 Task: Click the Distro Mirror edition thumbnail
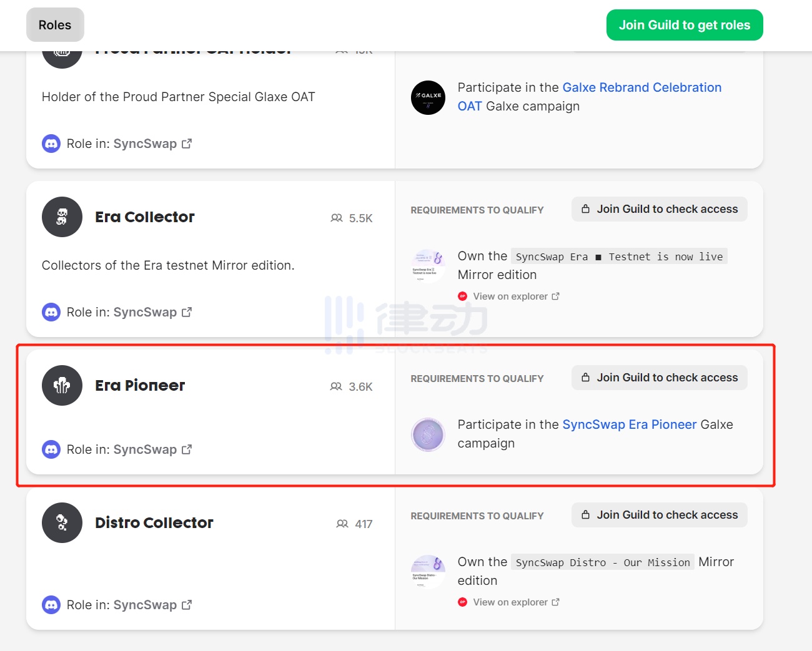pos(428,572)
